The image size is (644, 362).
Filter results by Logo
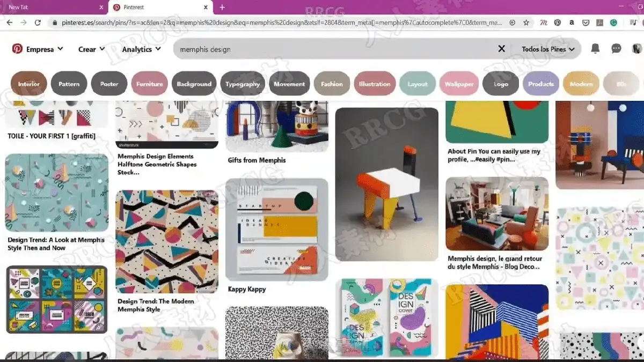tap(501, 84)
